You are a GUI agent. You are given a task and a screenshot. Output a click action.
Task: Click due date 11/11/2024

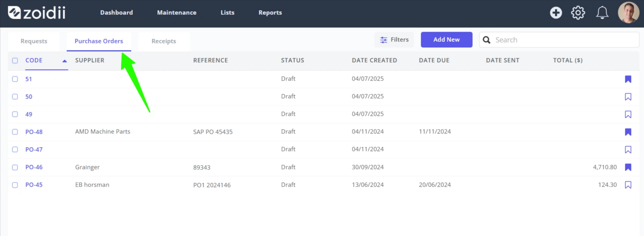pos(435,132)
